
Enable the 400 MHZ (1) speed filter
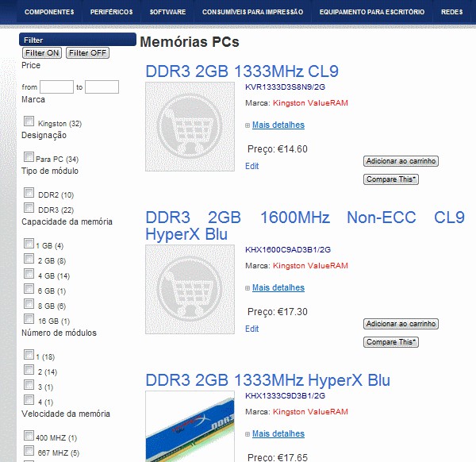pos(29,435)
